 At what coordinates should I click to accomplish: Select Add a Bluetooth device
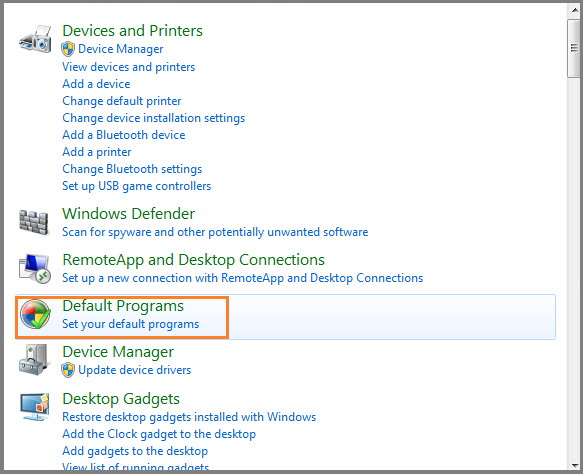click(124, 135)
